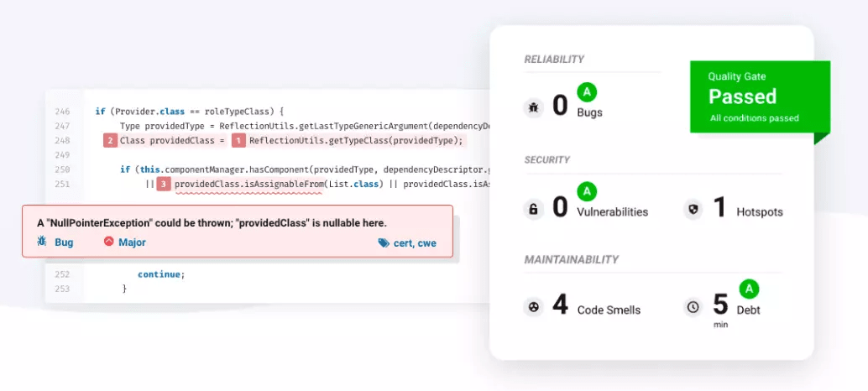Click line number 247 in the gutter
This screenshot has width=868, height=391.
pyautogui.click(x=62, y=126)
